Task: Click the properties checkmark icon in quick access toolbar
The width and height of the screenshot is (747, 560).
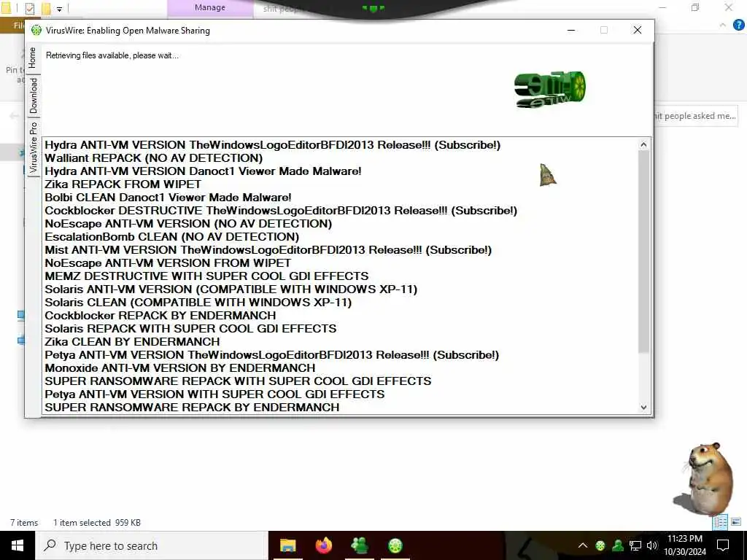Action: [x=29, y=8]
